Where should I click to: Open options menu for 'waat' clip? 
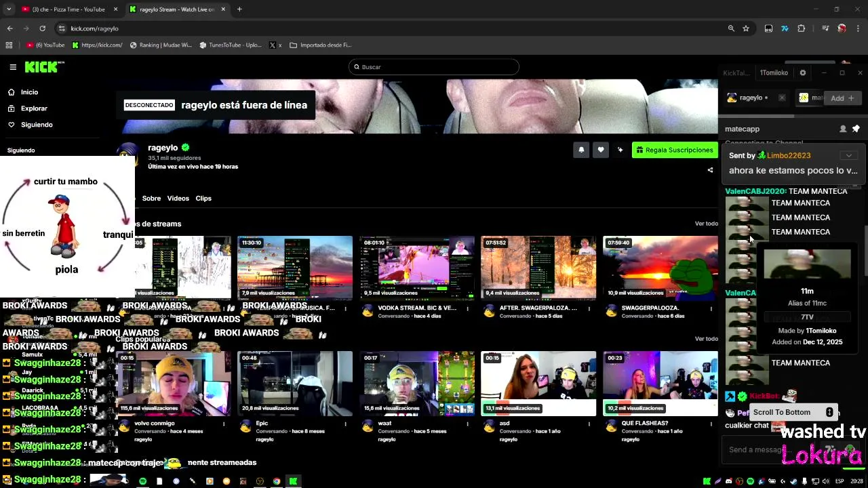pyautogui.click(x=467, y=424)
